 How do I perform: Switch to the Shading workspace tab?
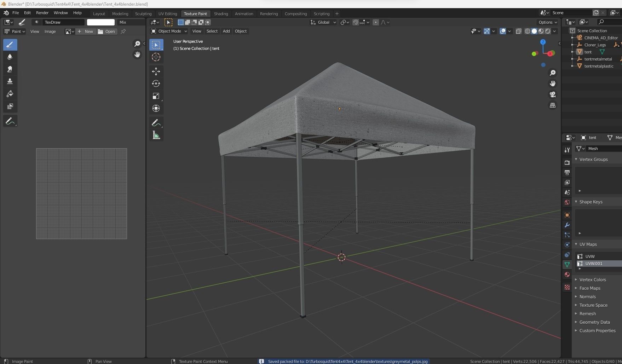click(x=221, y=14)
